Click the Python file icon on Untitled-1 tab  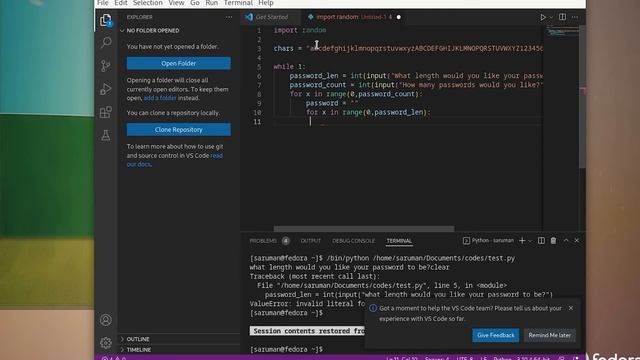coord(311,17)
